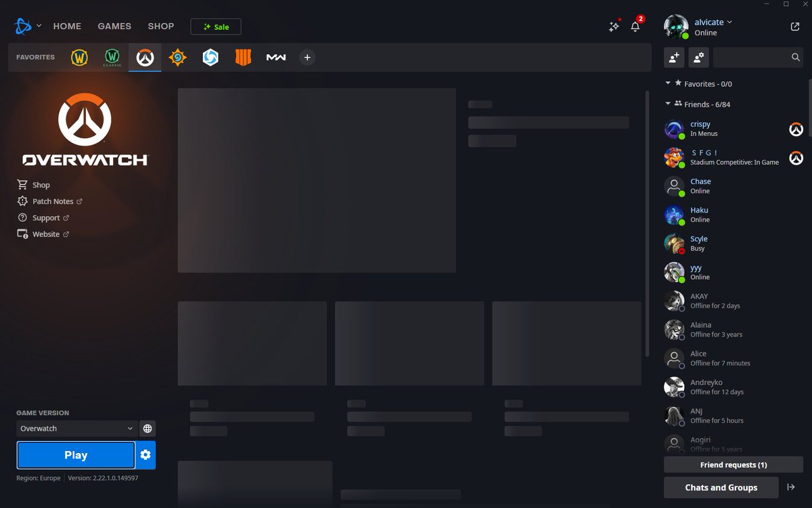Select the Hearthstone favorite icon
Screen dimensions: 812x508
click(177, 58)
